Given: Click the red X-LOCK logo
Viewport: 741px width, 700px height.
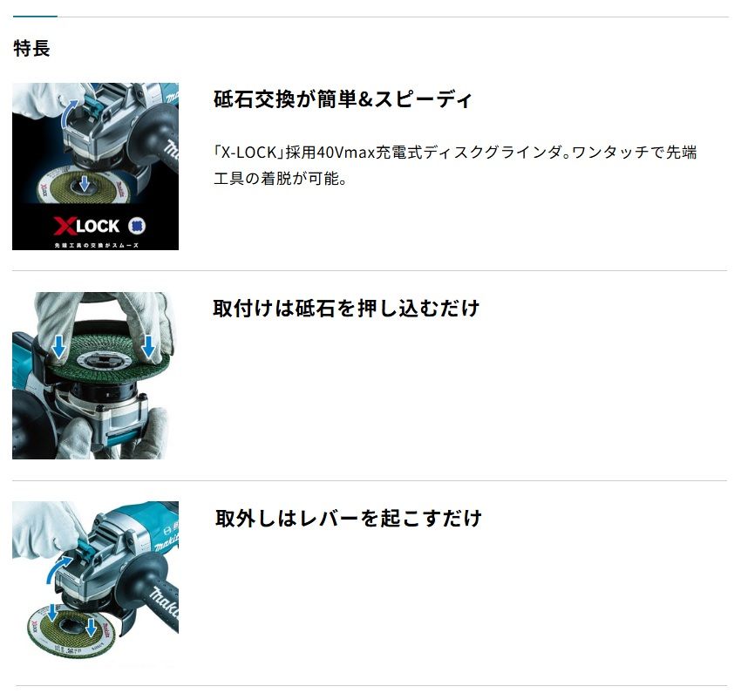Looking at the screenshot, I should pyautogui.click(x=86, y=226).
